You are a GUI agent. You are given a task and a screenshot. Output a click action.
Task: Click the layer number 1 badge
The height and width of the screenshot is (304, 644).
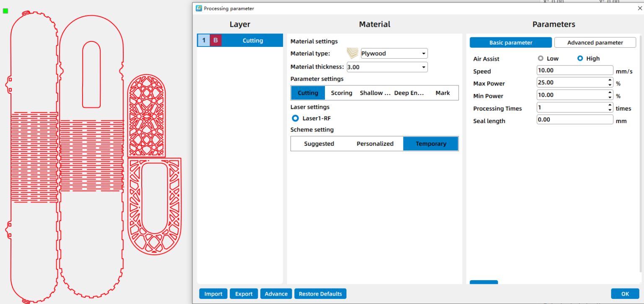tap(204, 41)
